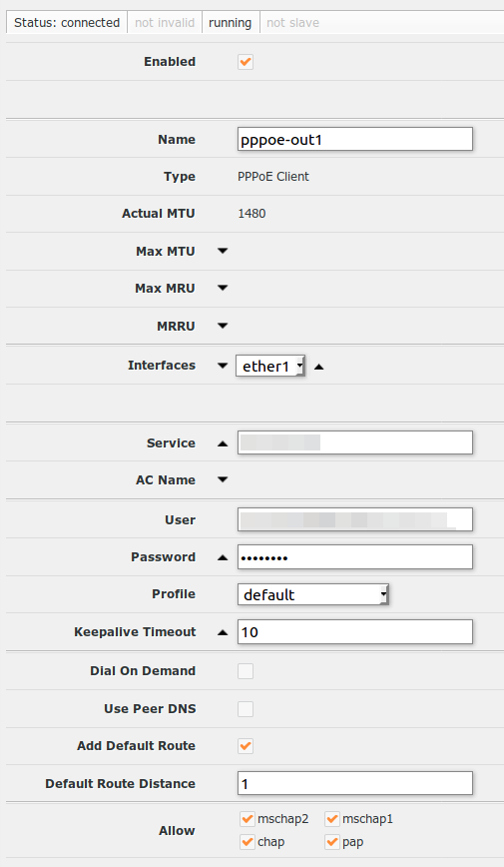Click the Status: connected indicator
Screen dimensions: 504x867
click(x=67, y=23)
